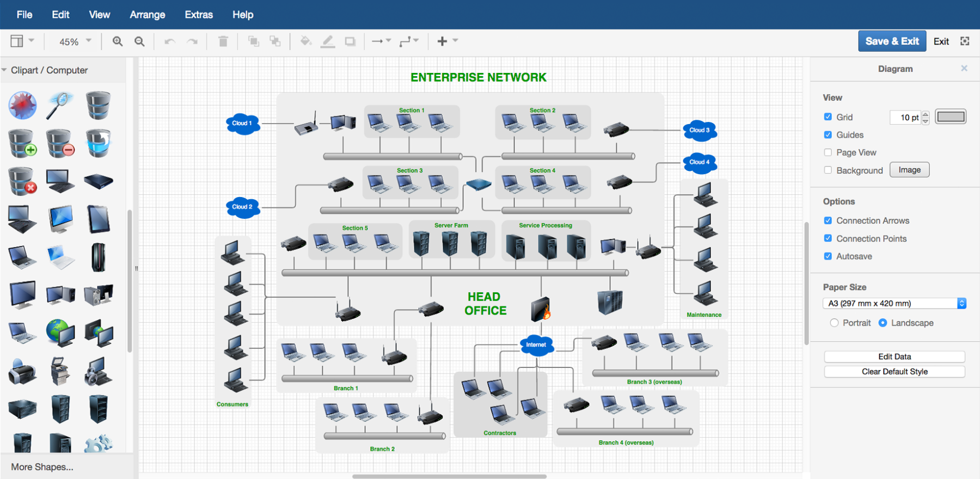The height and width of the screenshot is (479, 980).
Task: Click the delete trash can icon
Action: click(223, 41)
